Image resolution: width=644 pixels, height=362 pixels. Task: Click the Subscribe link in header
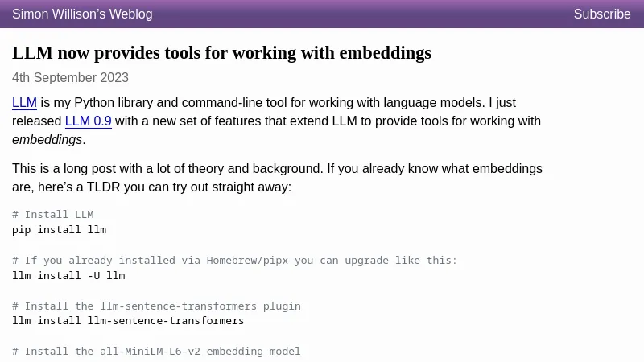tap(601, 14)
